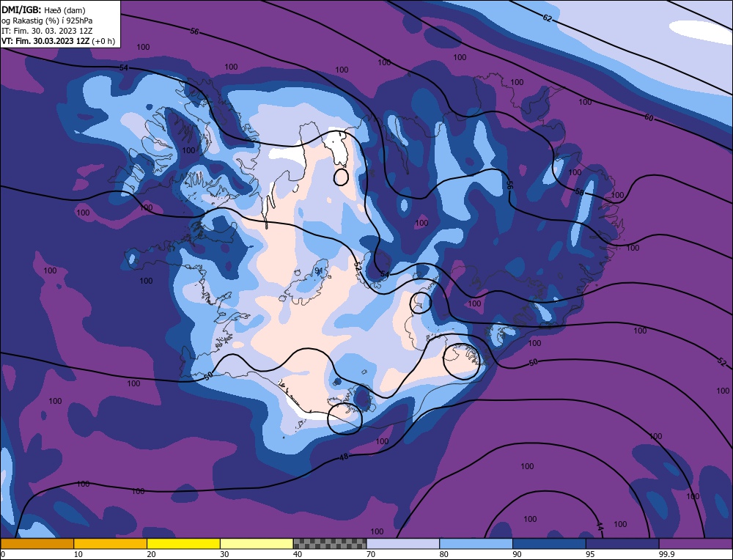Click the "48" contour label

click(344, 457)
